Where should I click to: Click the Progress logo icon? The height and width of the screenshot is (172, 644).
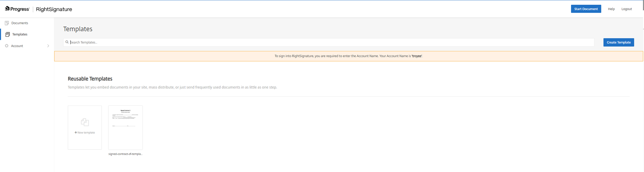[x=7, y=9]
